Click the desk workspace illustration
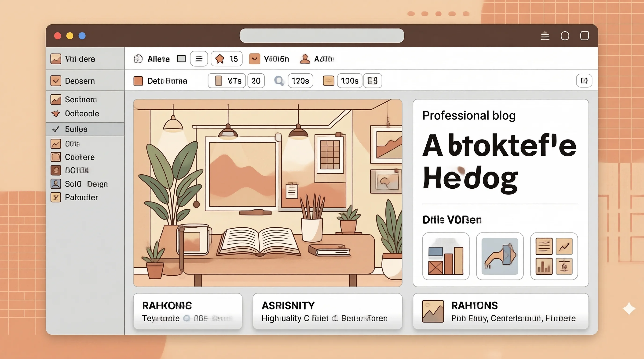The height and width of the screenshot is (359, 644). pos(268,193)
